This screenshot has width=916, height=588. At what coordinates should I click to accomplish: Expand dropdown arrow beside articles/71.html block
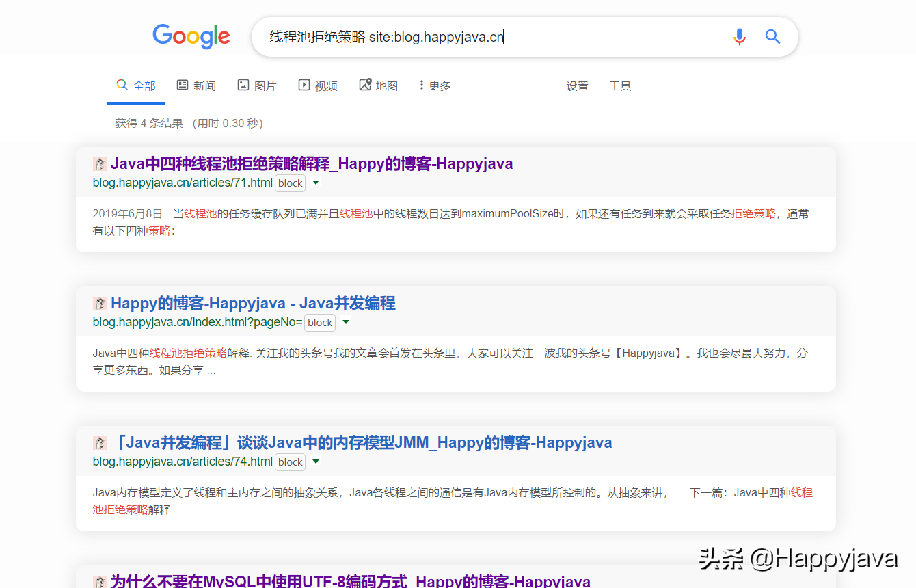point(316,183)
